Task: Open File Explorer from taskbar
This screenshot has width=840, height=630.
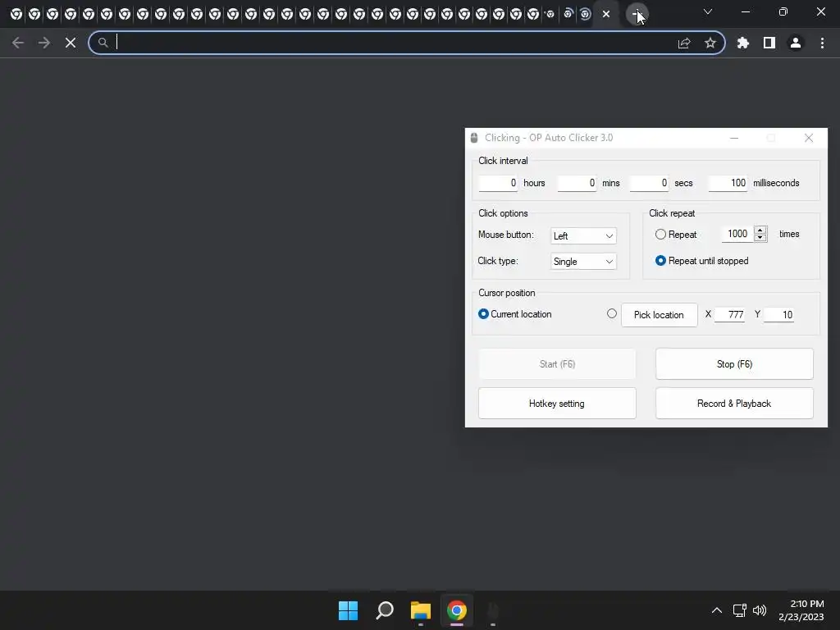Action: [421, 610]
